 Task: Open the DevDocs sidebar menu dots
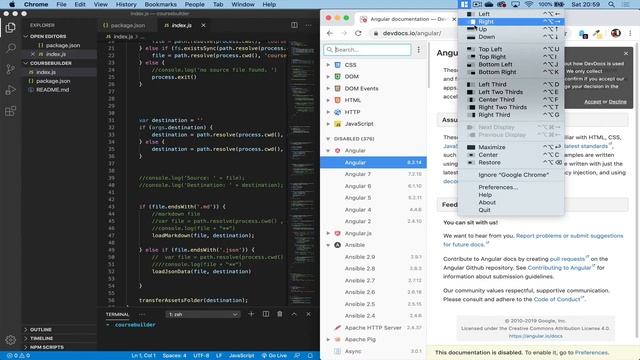[x=419, y=50]
